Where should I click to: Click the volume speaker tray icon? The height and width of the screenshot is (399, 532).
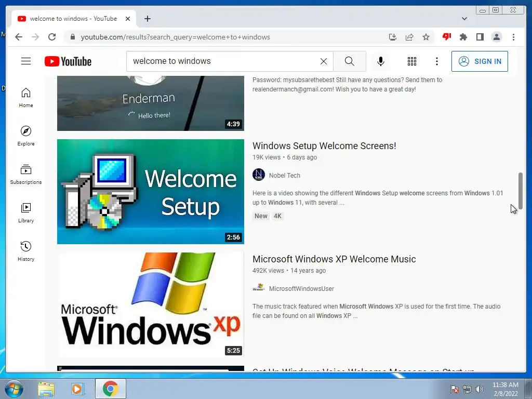click(480, 389)
